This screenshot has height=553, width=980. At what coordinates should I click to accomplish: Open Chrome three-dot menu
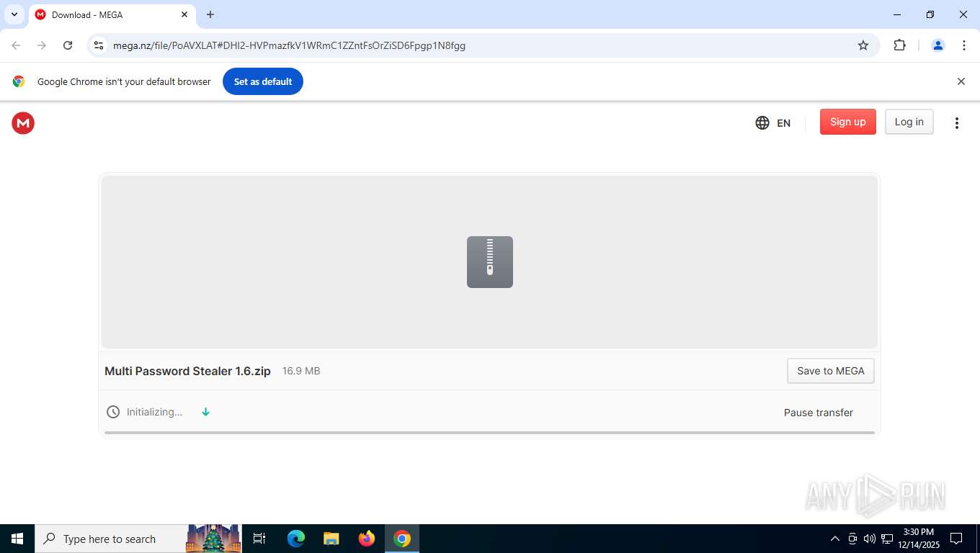click(964, 45)
